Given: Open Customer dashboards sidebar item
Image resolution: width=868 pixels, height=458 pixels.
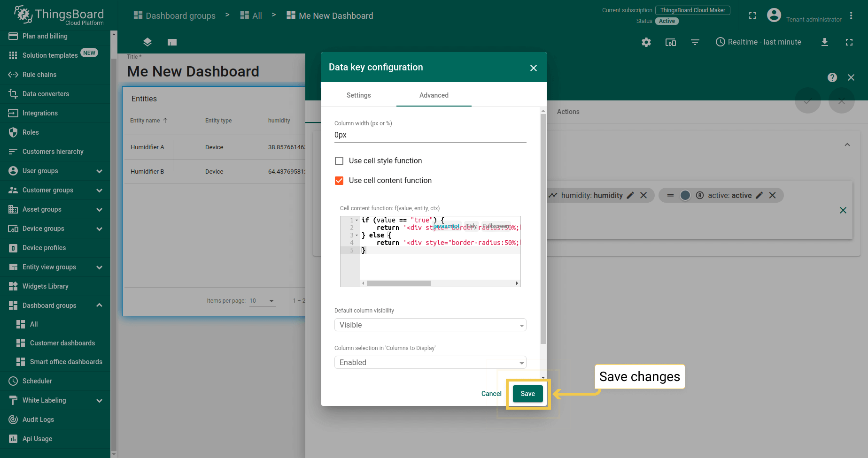Looking at the screenshot, I should click(55, 343).
